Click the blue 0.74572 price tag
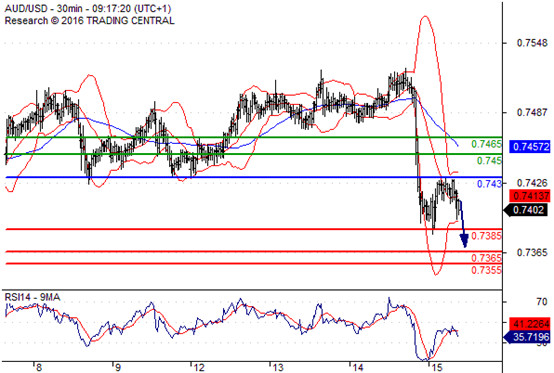554x373 pixels. click(530, 147)
